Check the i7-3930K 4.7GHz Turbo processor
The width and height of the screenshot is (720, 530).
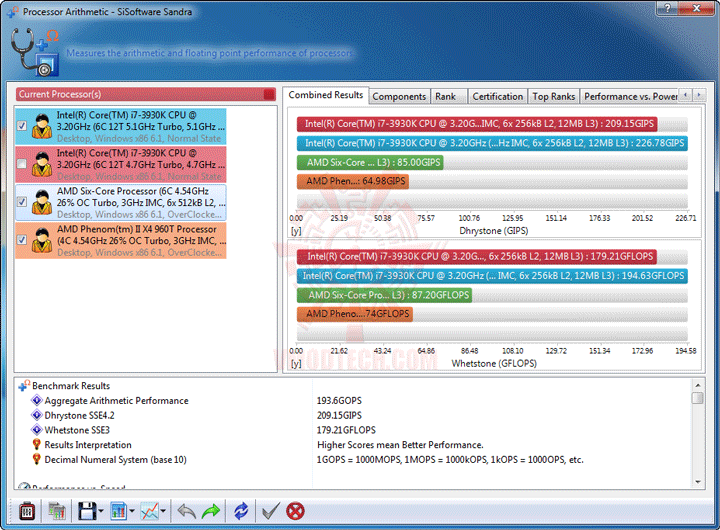[x=22, y=164]
